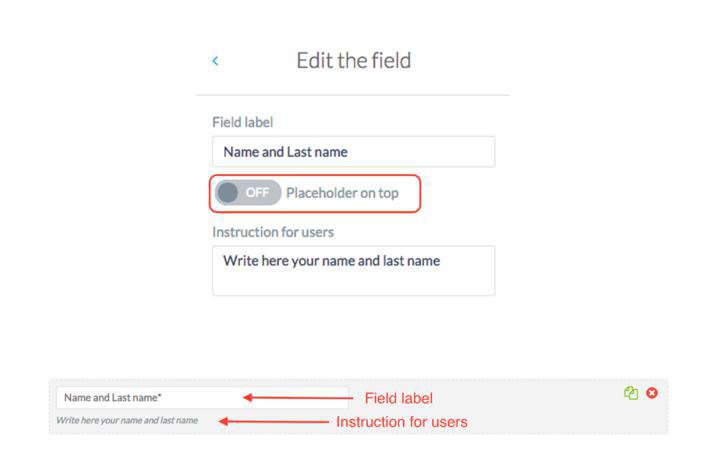Image resolution: width=715 pixels, height=467 pixels.
Task: Click the red "Instruction for users" annotation text
Action: pos(401,422)
